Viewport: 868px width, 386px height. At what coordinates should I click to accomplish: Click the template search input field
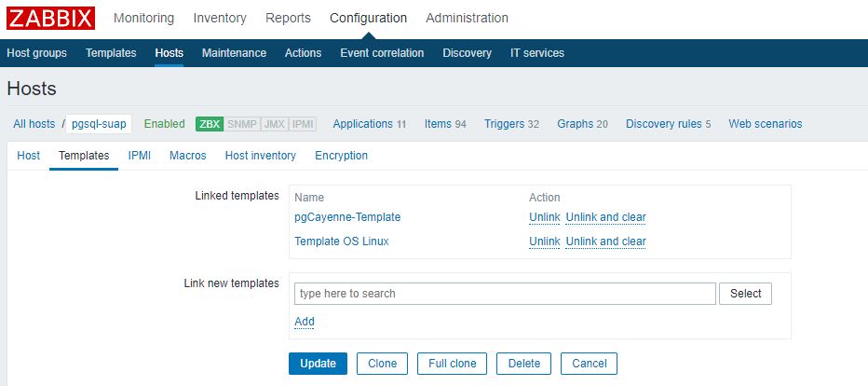coord(505,294)
